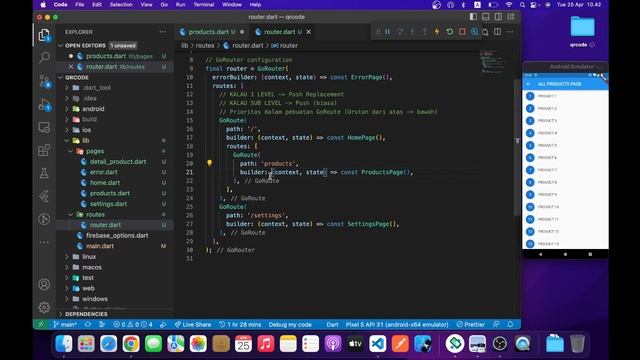The width and height of the screenshot is (640, 360).
Task: Split the editor to the right
Action: [x=497, y=31]
